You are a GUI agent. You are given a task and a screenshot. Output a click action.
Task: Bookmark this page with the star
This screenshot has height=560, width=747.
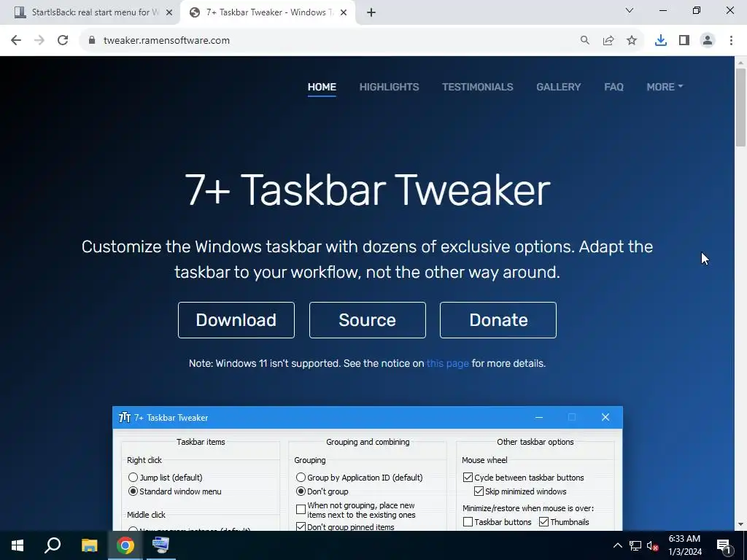(x=632, y=41)
